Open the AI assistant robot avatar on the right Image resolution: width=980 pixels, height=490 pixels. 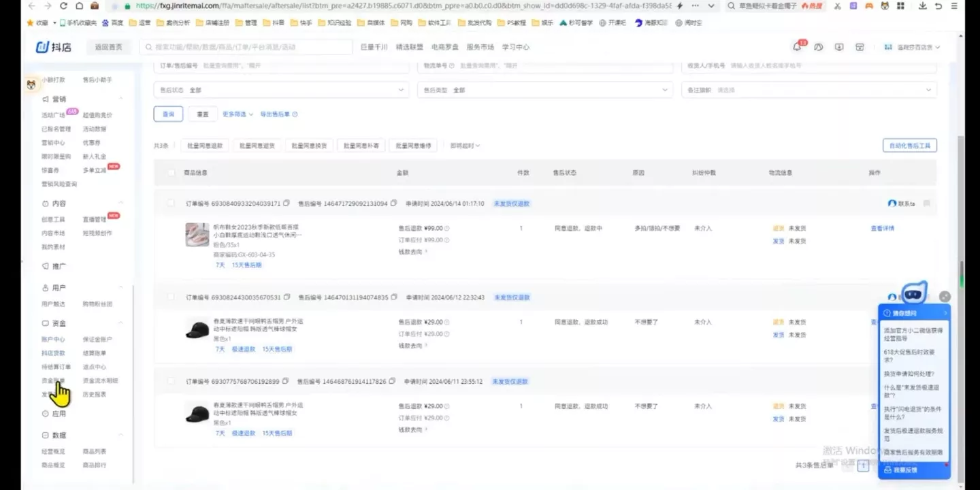913,293
